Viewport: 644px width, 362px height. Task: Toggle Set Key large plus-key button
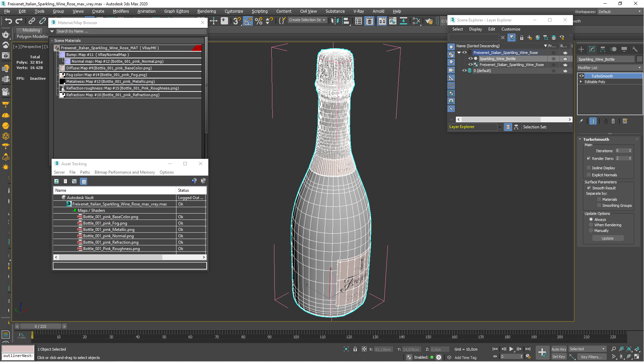542,352
